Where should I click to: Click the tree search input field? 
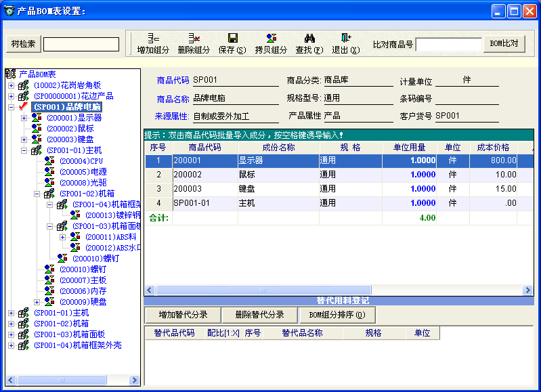[x=81, y=44]
